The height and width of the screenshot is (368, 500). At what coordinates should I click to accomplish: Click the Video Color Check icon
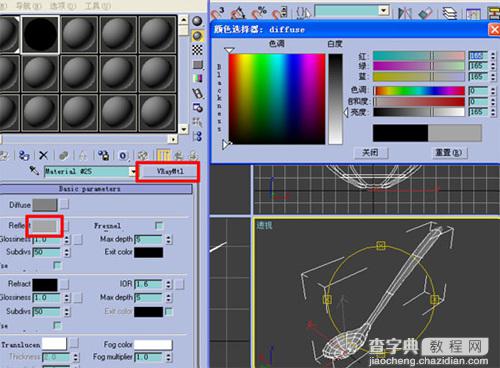pos(198,79)
